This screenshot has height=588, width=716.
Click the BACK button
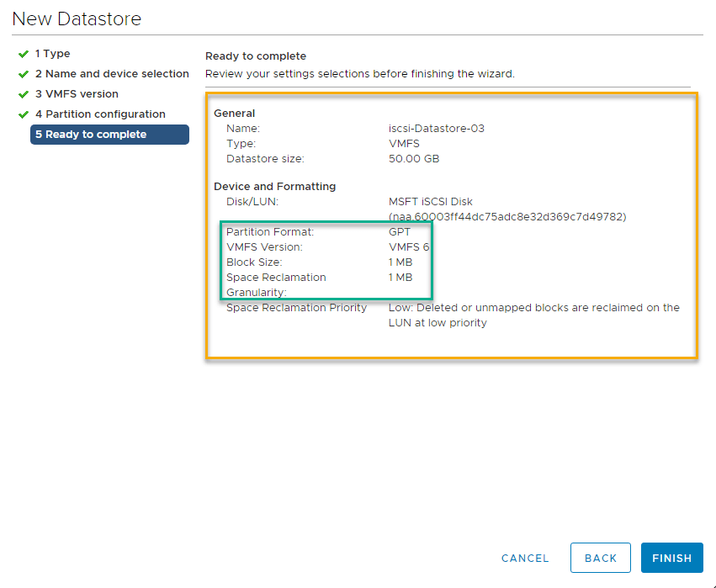point(601,558)
